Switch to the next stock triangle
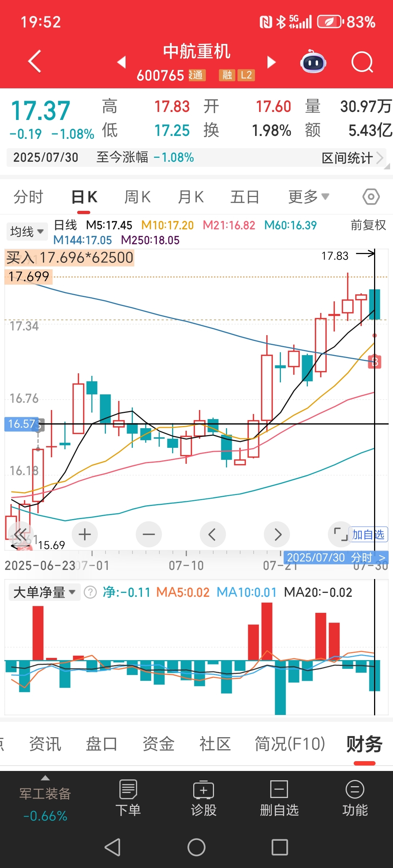393x868 pixels. point(271,62)
